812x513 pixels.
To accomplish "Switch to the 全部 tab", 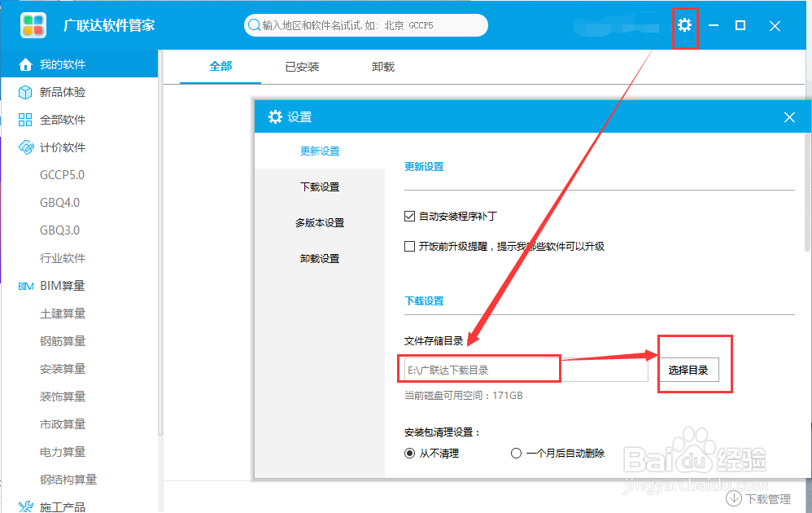I will (220, 66).
